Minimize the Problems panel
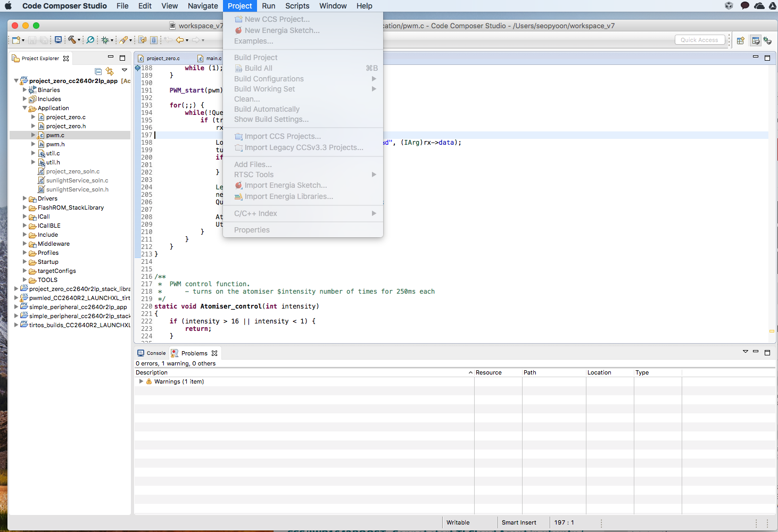 (756, 352)
